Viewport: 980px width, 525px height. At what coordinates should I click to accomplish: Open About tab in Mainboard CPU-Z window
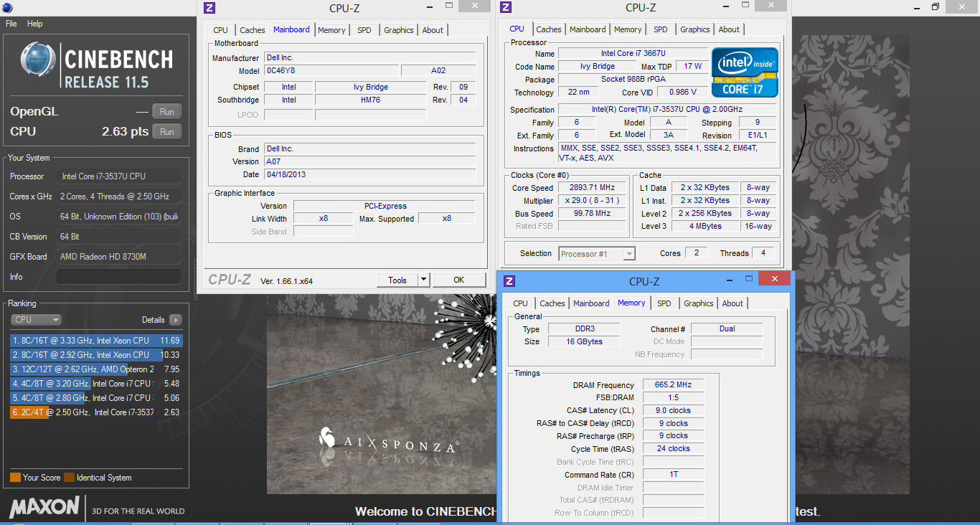[433, 30]
